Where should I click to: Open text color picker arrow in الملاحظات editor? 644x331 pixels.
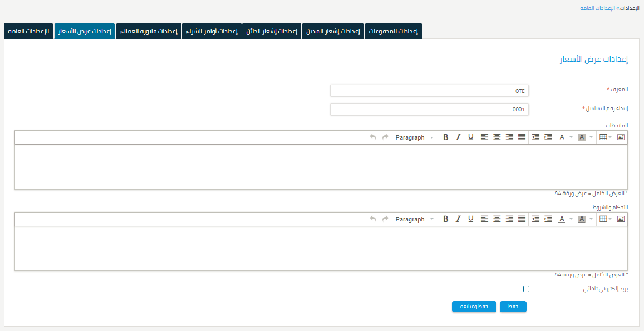tap(571, 137)
